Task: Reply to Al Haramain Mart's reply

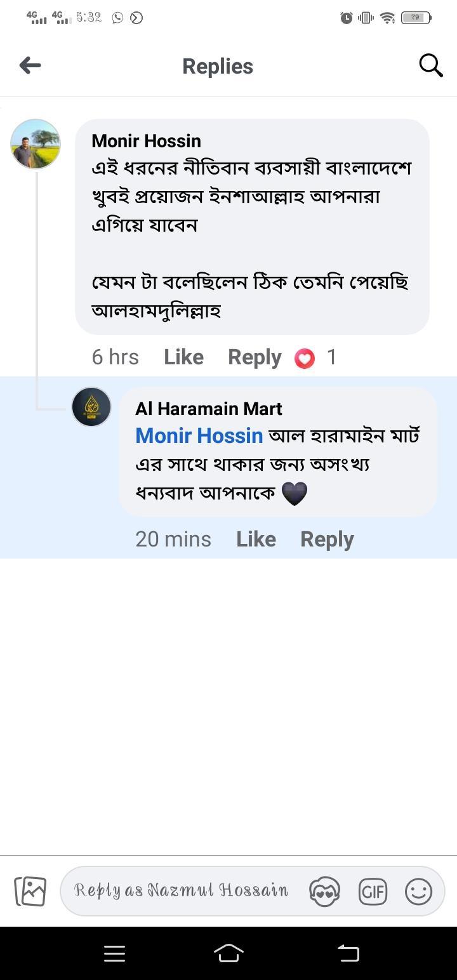Action: (x=327, y=539)
